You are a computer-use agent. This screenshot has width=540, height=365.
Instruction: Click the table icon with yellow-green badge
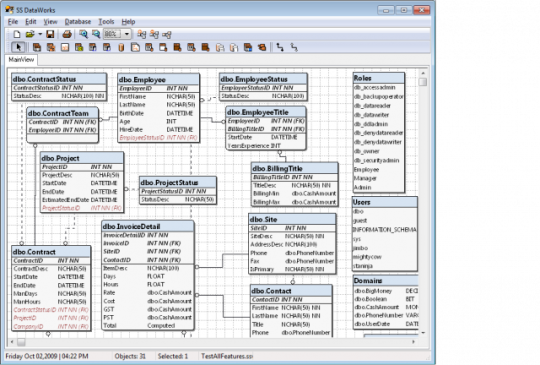[x=79, y=47]
